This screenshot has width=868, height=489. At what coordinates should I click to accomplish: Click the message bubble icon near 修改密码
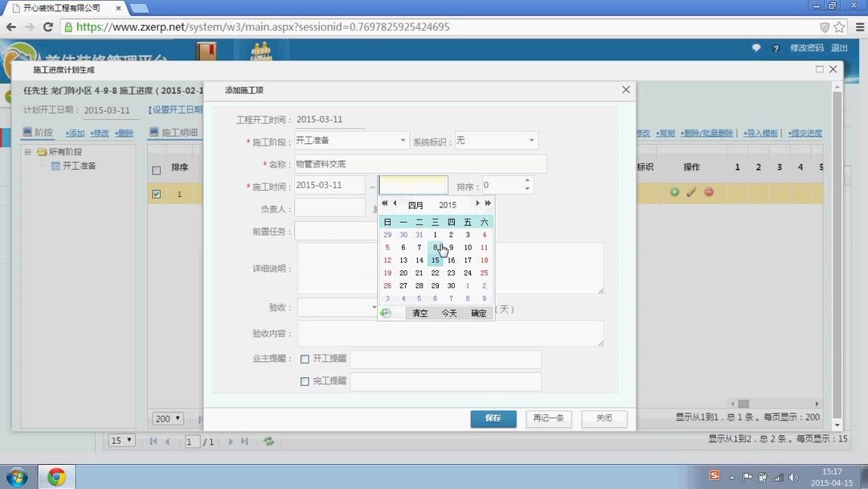pos(755,48)
